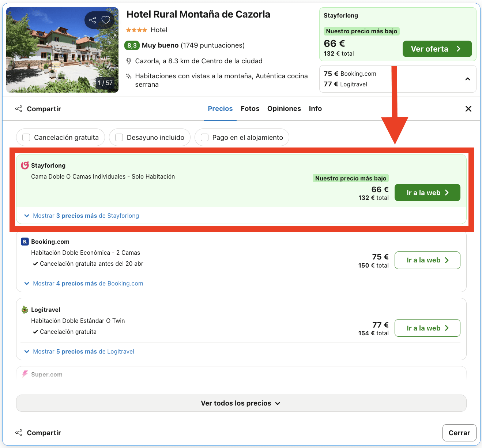Image resolution: width=482 pixels, height=448 pixels.
Task: Open the hotel photo thumbnail
Action: coord(62,50)
